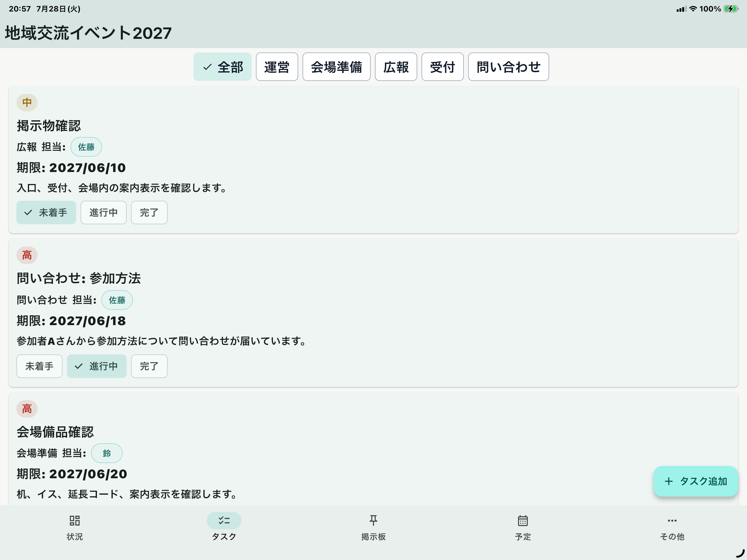Click the 地域交流イベント2027 header title
Viewport: 747px width, 560px height.
[x=88, y=33]
